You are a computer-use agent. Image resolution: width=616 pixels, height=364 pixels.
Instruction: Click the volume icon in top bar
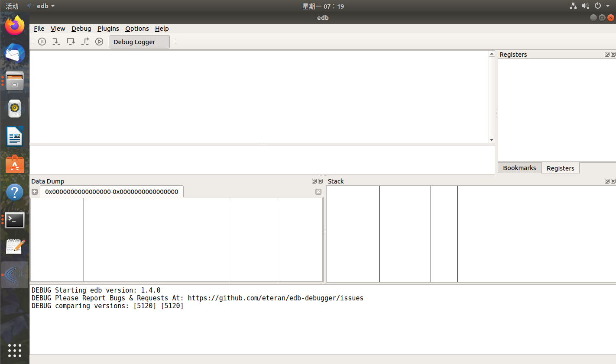(x=585, y=6)
